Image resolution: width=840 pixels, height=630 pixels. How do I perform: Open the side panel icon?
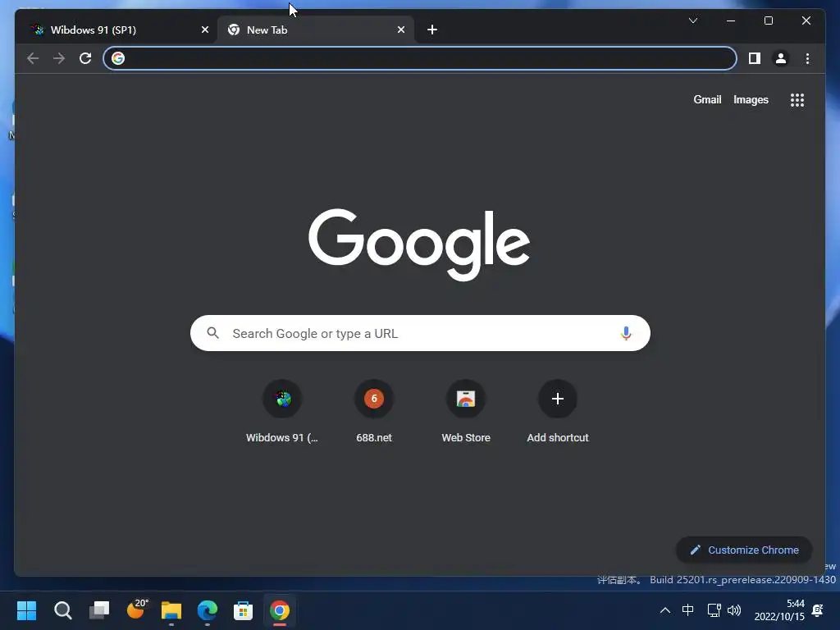coord(755,58)
